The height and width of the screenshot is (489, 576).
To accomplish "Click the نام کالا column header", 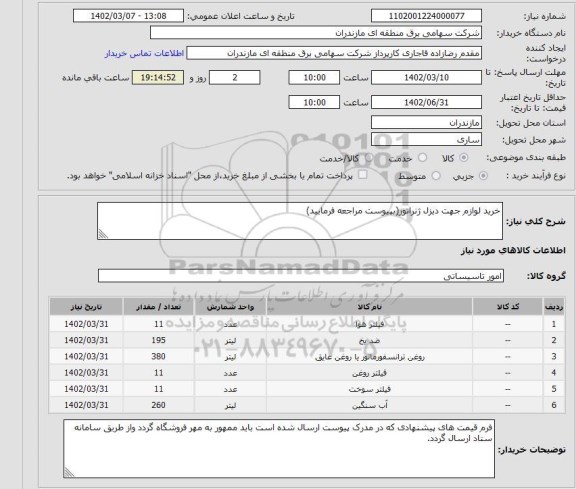I will tap(369, 307).
